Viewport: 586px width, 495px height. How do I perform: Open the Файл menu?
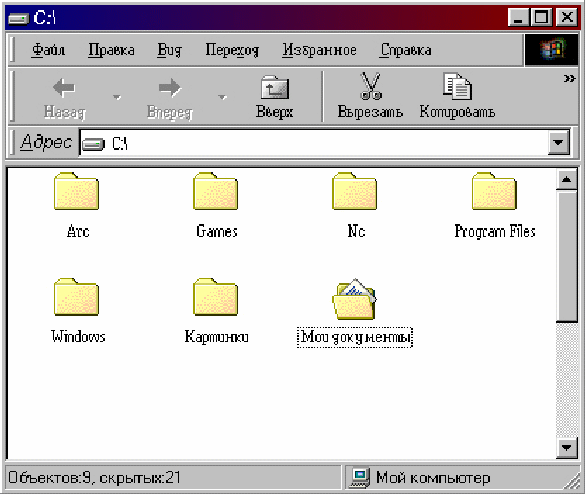click(x=48, y=50)
